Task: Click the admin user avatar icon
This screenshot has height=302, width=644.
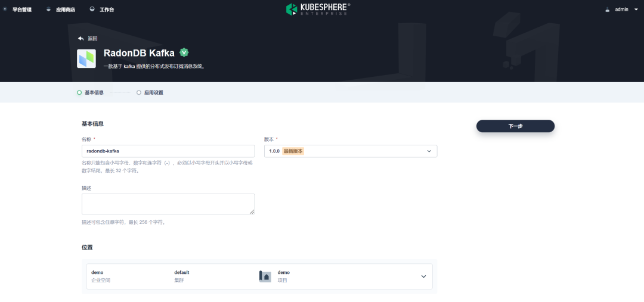Action: point(608,10)
